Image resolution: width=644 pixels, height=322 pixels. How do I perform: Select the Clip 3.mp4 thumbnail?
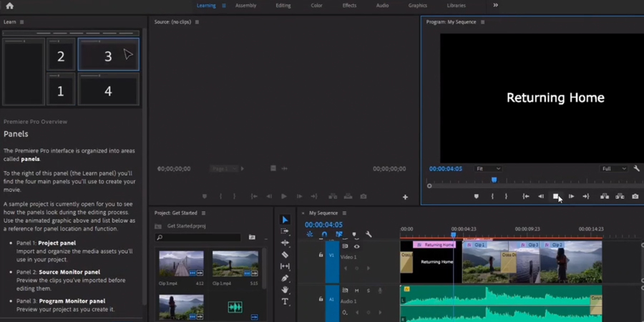[x=181, y=263]
